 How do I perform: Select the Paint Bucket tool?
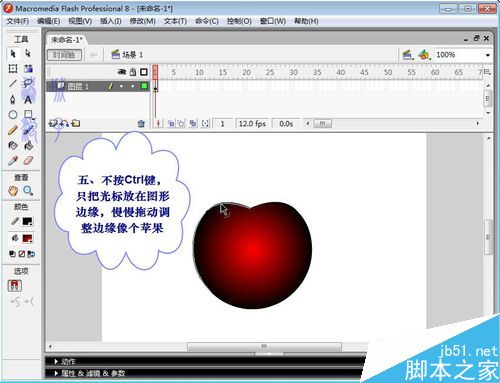[28, 145]
